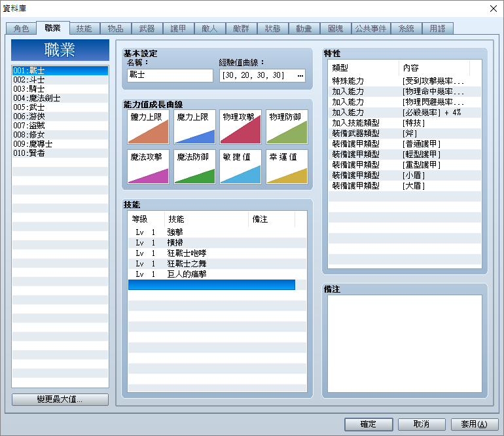
Task: Select the 001:戰士 class entry
Action: (60, 71)
